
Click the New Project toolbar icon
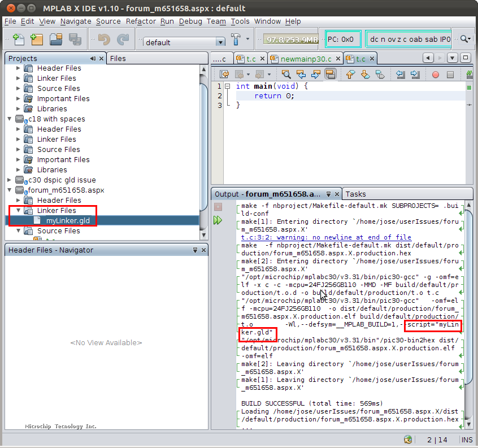click(37, 40)
